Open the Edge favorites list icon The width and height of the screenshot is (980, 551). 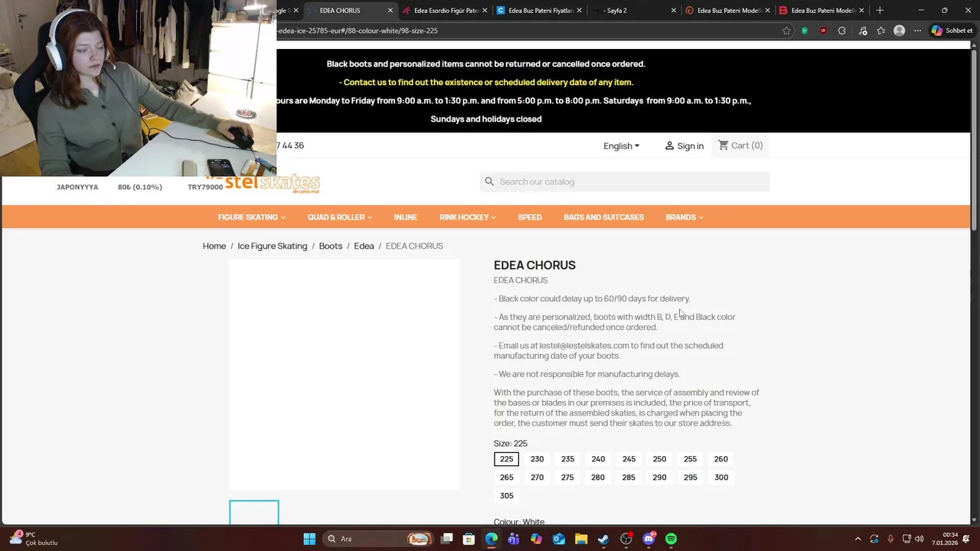point(880,31)
